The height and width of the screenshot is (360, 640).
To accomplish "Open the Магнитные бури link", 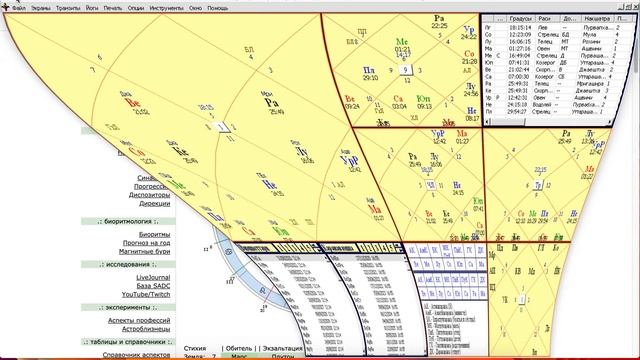I will coord(144,251).
